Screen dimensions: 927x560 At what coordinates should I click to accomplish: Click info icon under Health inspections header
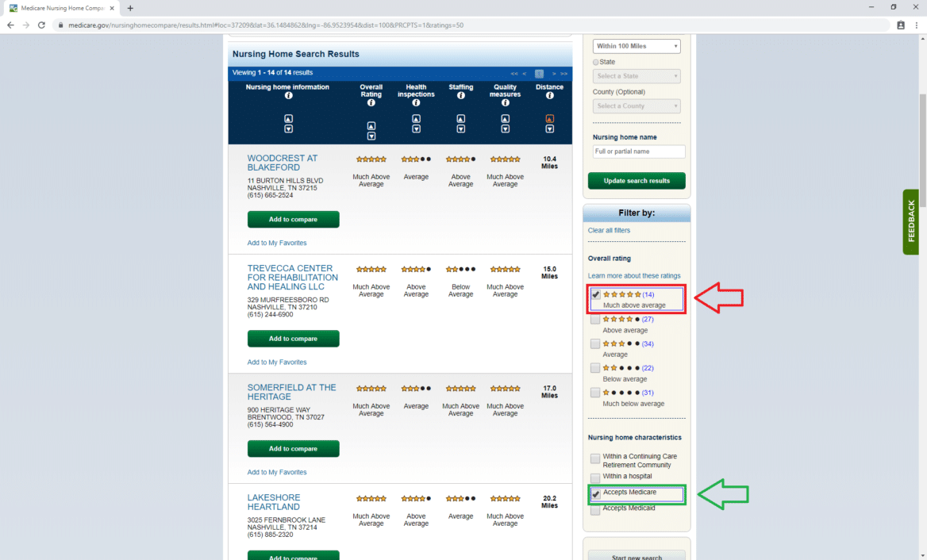coord(416,104)
